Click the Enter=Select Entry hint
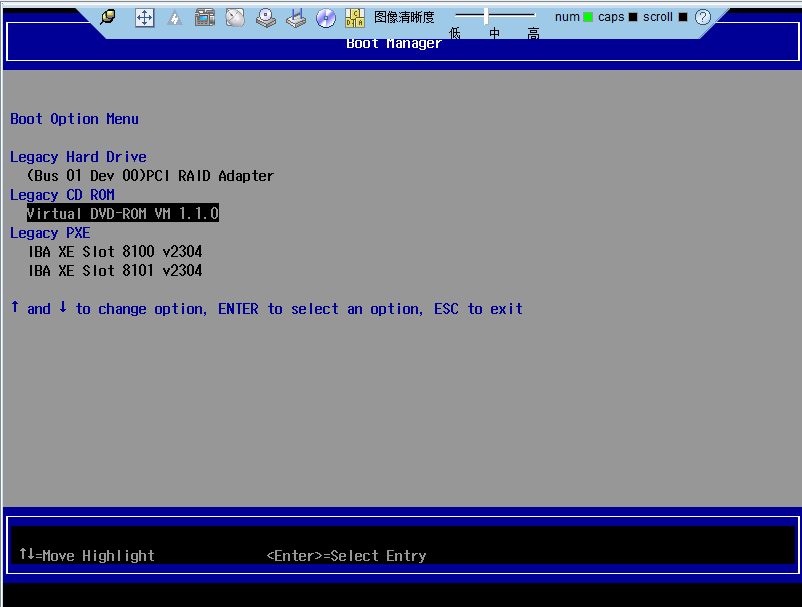Screen dimensions: 802x607 346,556
